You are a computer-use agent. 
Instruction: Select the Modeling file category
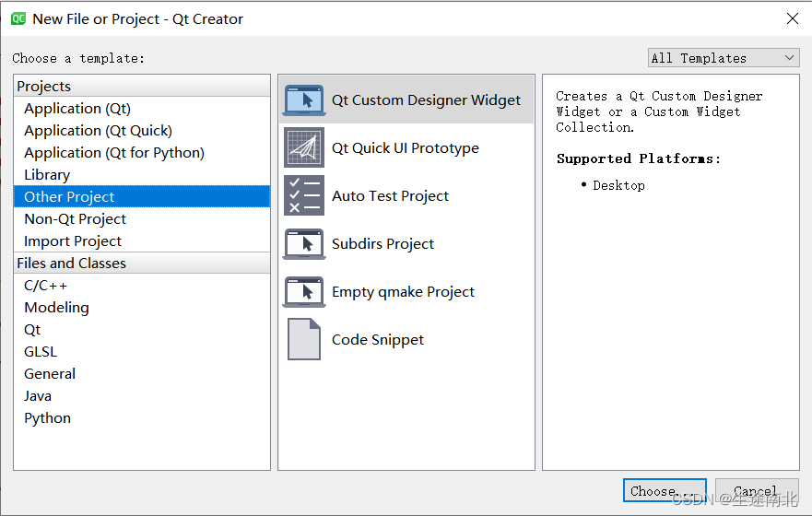pyautogui.click(x=142, y=308)
